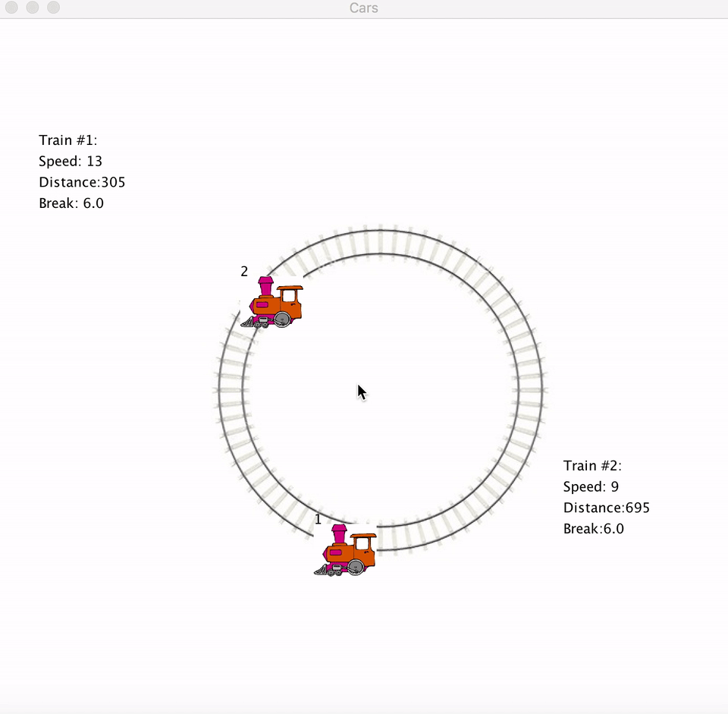Image resolution: width=728 pixels, height=714 pixels.
Task: Click the pink smokestack of train 1
Action: (x=339, y=533)
